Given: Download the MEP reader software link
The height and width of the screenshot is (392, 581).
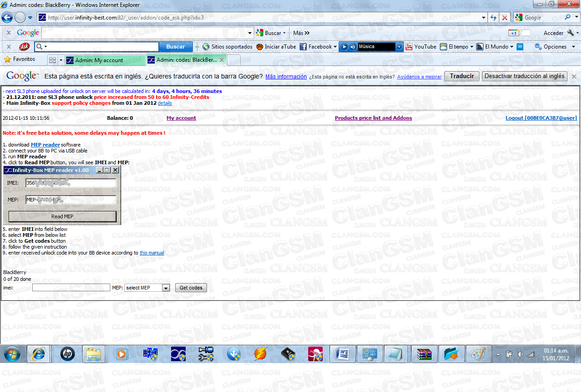Looking at the screenshot, I should coord(45,145).
